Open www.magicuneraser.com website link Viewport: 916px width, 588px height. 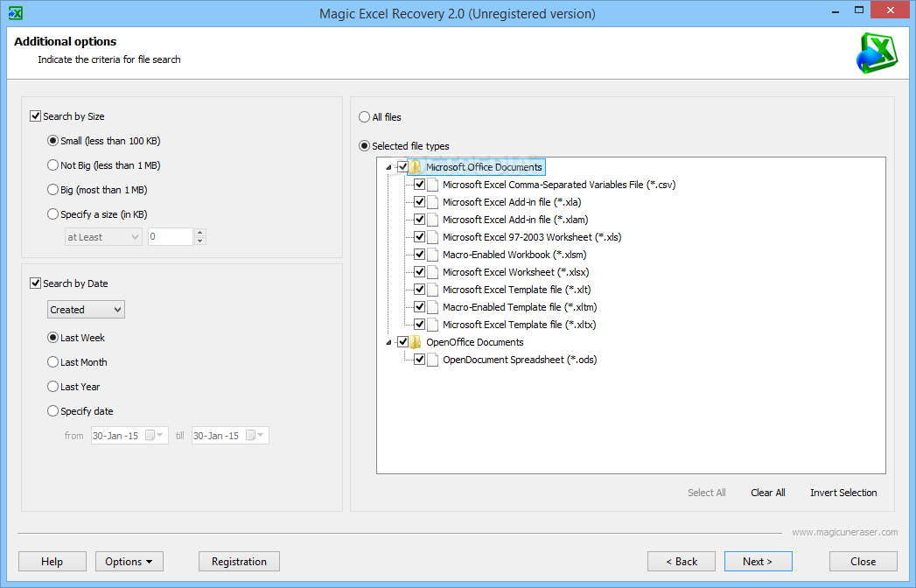pyautogui.click(x=845, y=533)
